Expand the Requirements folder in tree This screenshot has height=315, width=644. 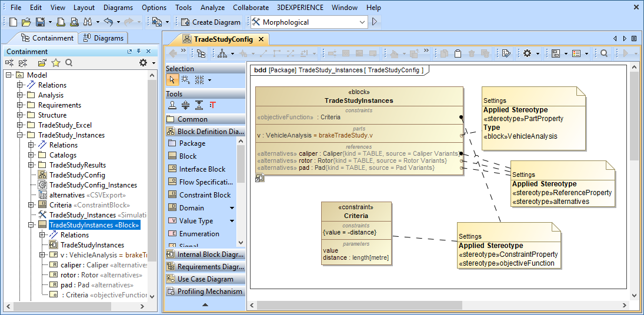[21, 105]
